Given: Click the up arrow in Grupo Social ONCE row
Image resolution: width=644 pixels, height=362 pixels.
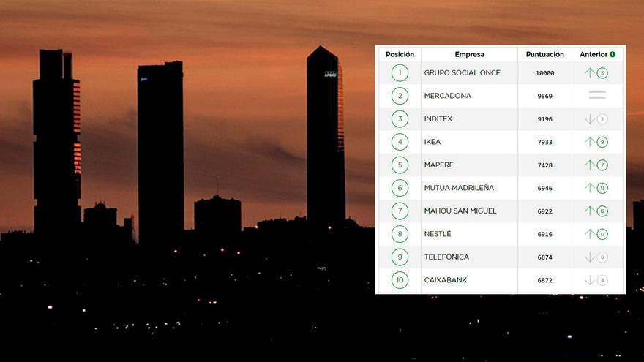Looking at the screenshot, I should (590, 73).
